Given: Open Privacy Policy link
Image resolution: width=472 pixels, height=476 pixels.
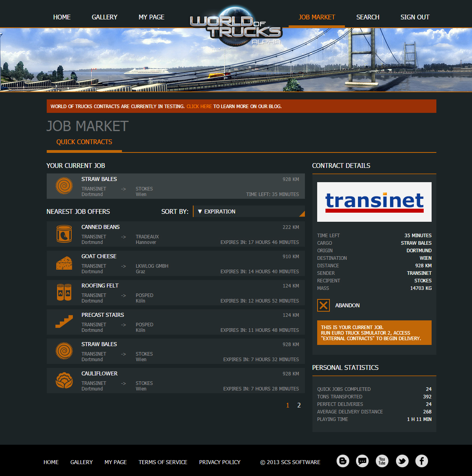Looking at the screenshot, I should pos(220,462).
